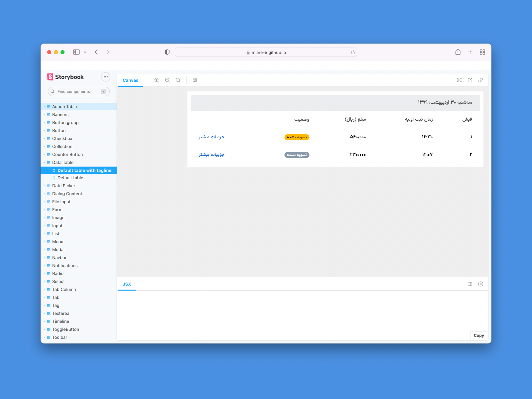Open a new Safari tab
This screenshot has height=399, width=532.
click(470, 52)
